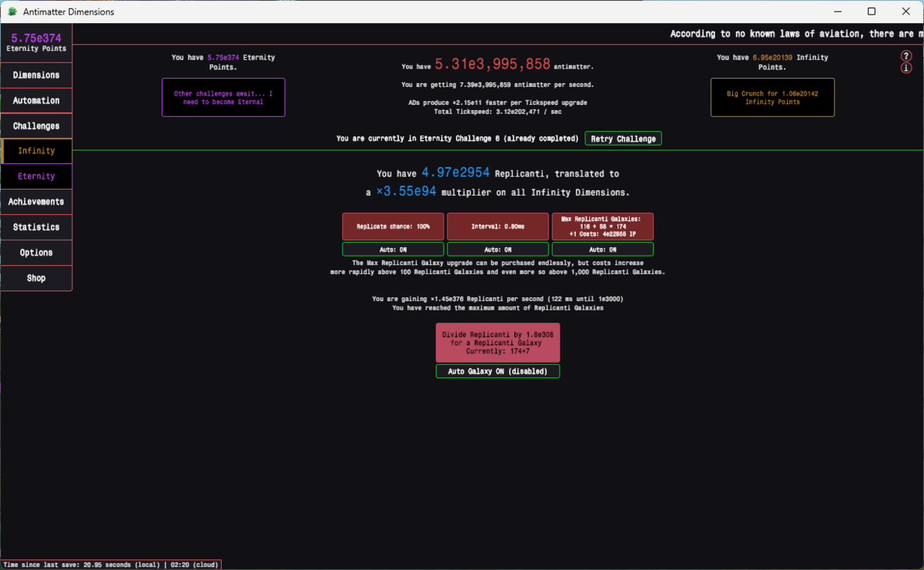Open the Dimensions tab

tap(36, 75)
